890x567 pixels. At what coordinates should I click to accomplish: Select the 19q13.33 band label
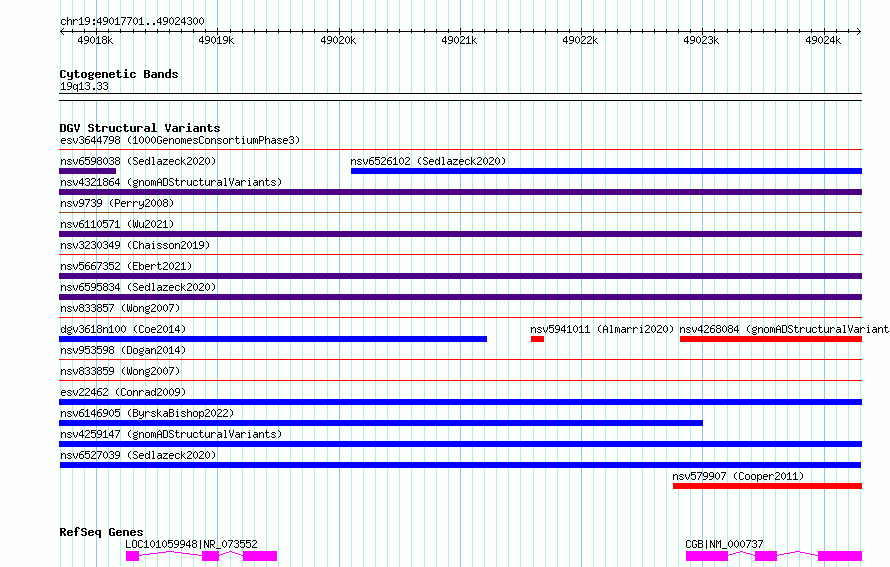84,86
